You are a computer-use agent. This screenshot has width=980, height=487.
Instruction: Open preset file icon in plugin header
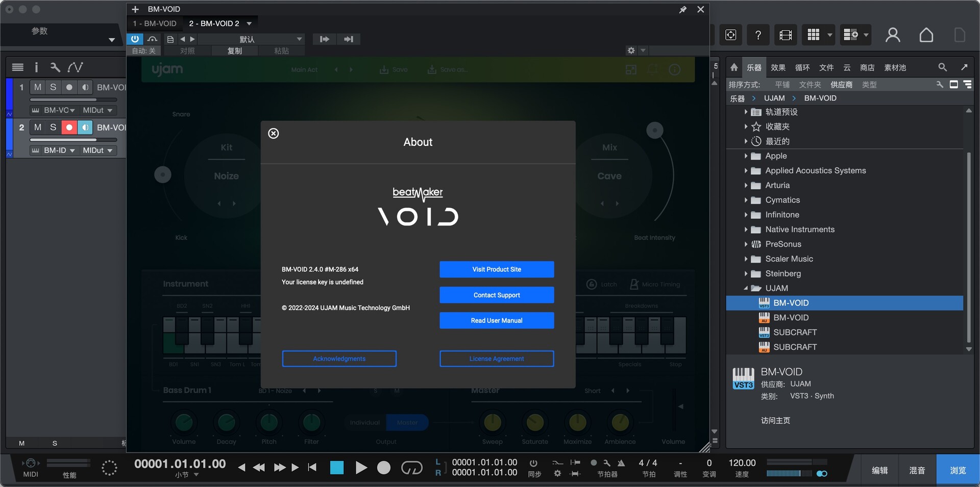(170, 39)
